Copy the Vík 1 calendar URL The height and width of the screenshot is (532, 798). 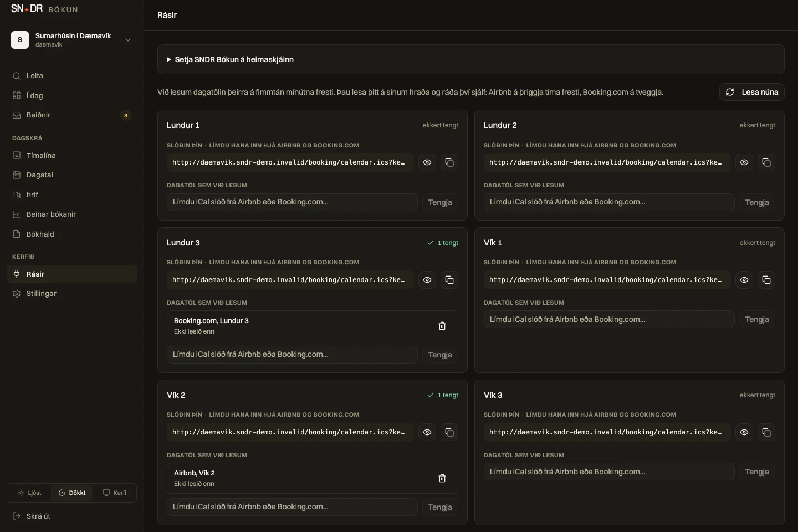(x=766, y=280)
